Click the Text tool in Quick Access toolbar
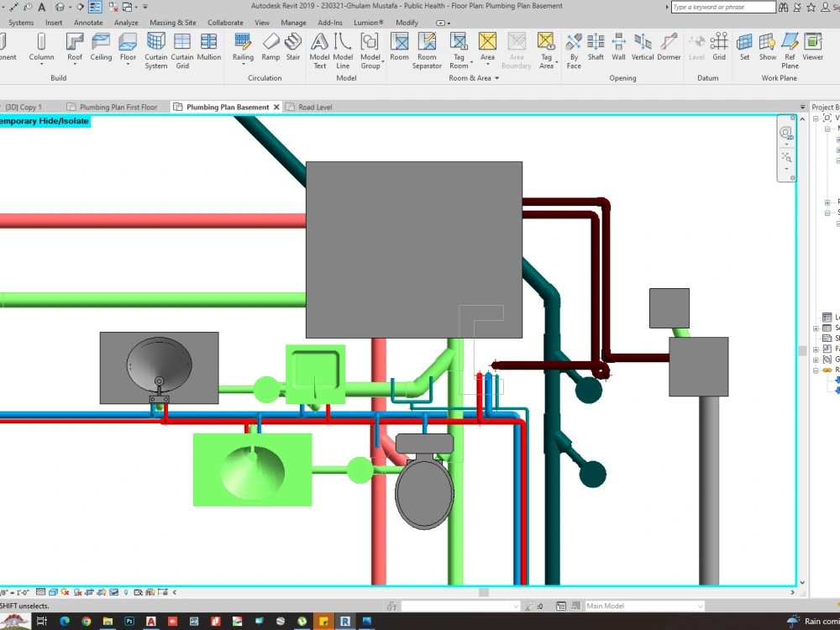This screenshot has height=630, width=840. point(42,7)
